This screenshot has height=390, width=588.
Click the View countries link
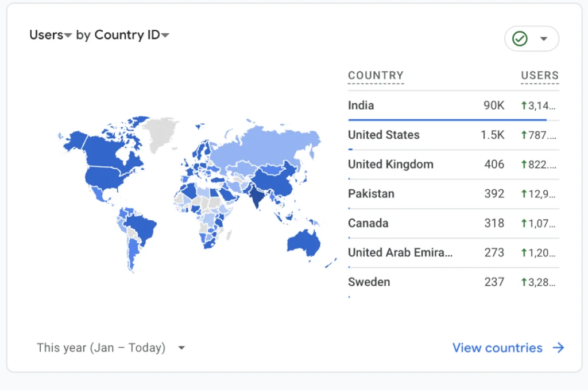(497, 348)
